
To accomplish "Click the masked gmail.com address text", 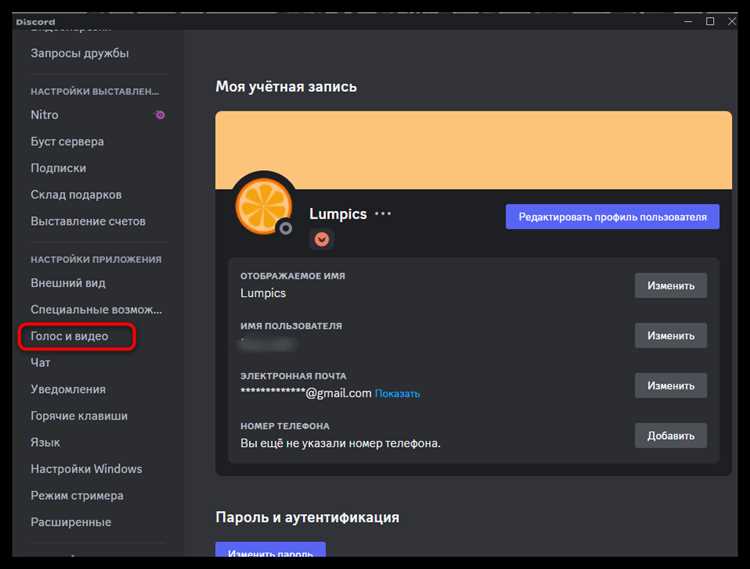I will 306,394.
